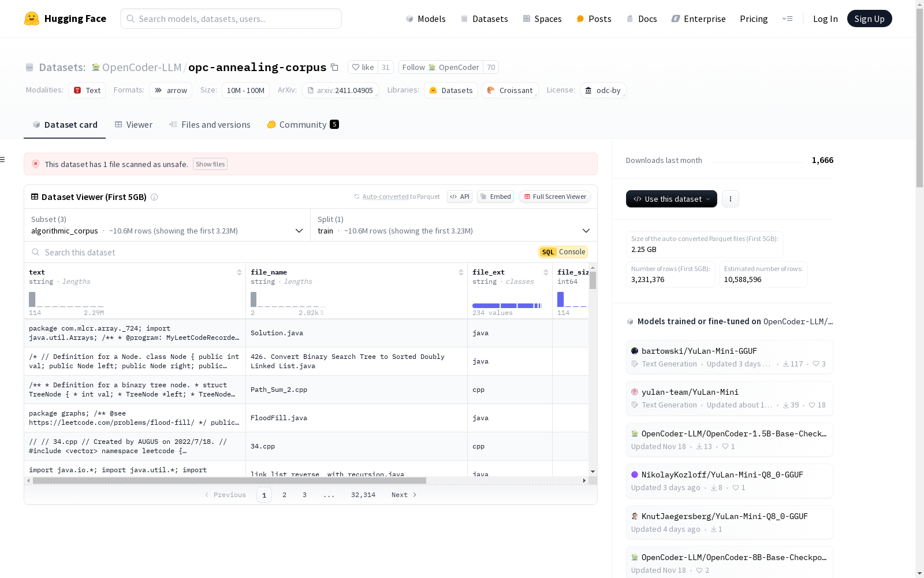Open Docs from the top navigation
The height and width of the screenshot is (578, 924).
coord(642,18)
